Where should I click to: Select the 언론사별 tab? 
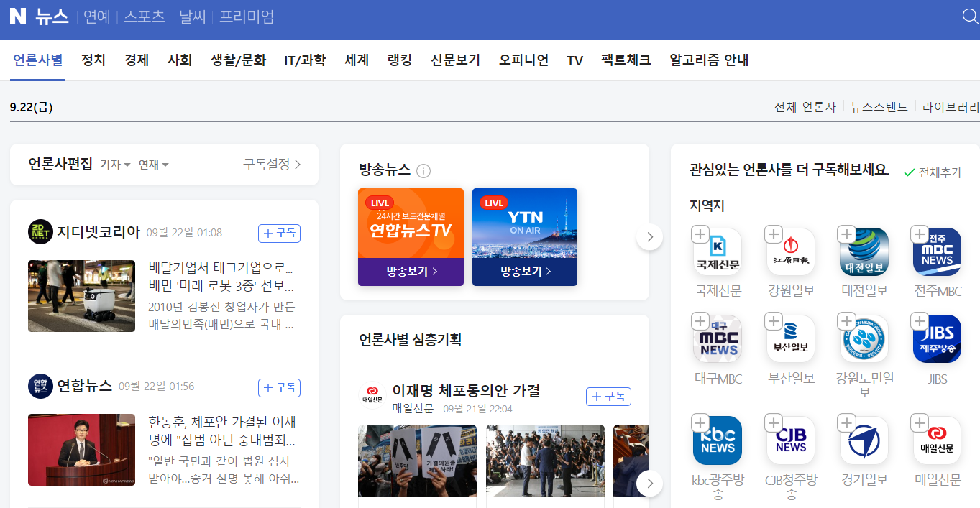38,60
